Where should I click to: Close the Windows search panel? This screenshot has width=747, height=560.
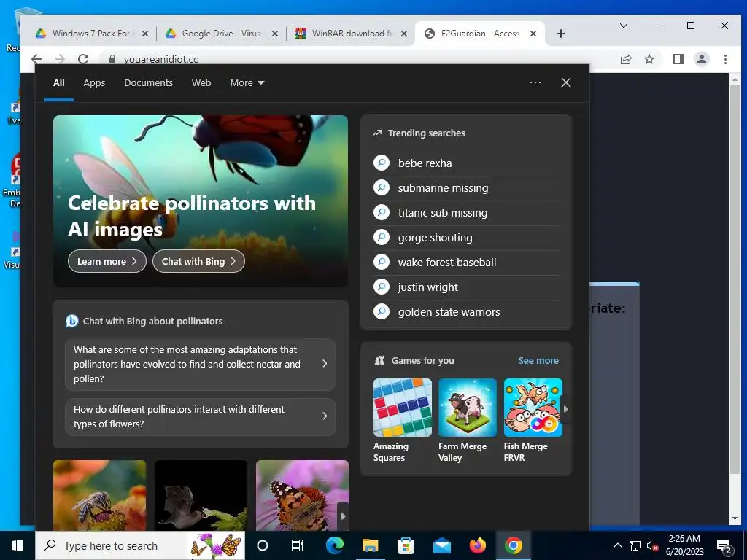566,82
